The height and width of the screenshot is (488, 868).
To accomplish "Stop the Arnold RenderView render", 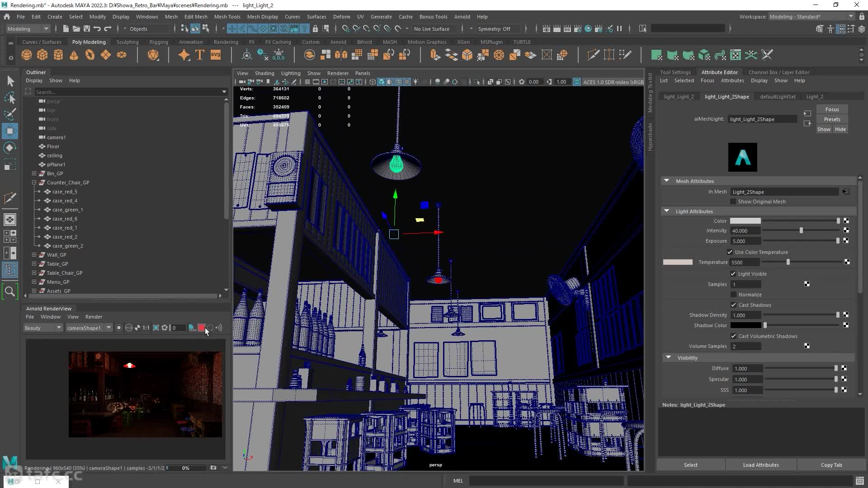I will point(201,328).
